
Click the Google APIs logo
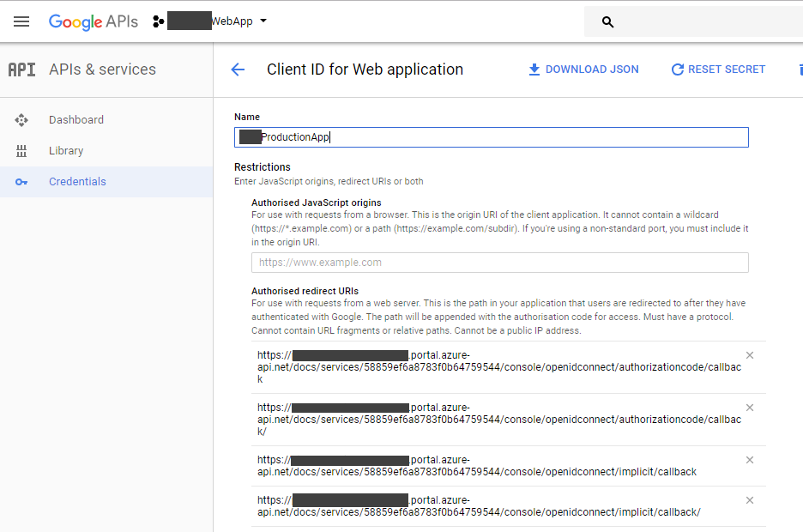[x=94, y=21]
